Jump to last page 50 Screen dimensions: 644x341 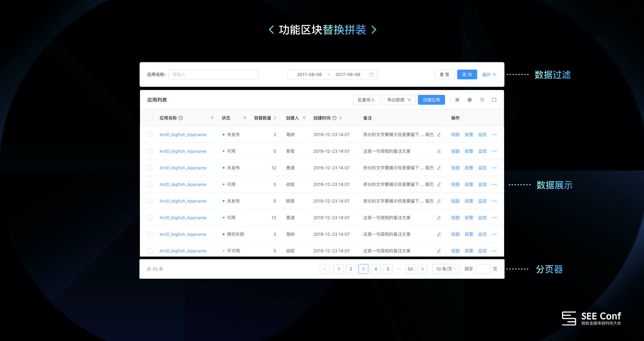[x=411, y=269]
